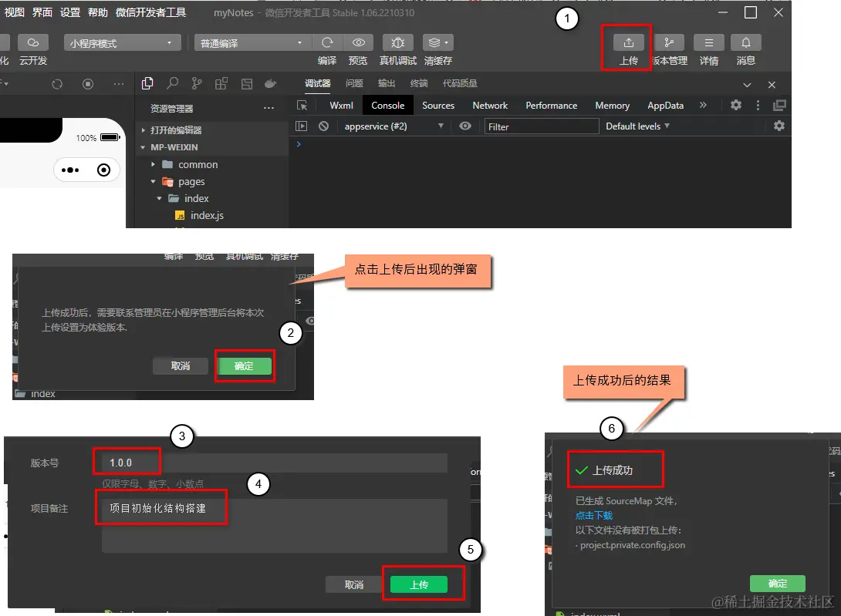Toggle the element inspect selector in devtools

click(302, 106)
